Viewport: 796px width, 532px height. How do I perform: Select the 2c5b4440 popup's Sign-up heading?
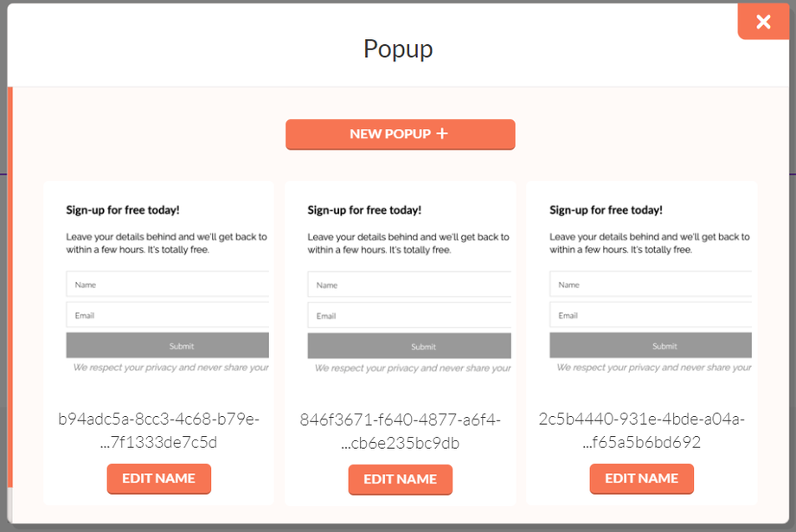[x=606, y=210]
